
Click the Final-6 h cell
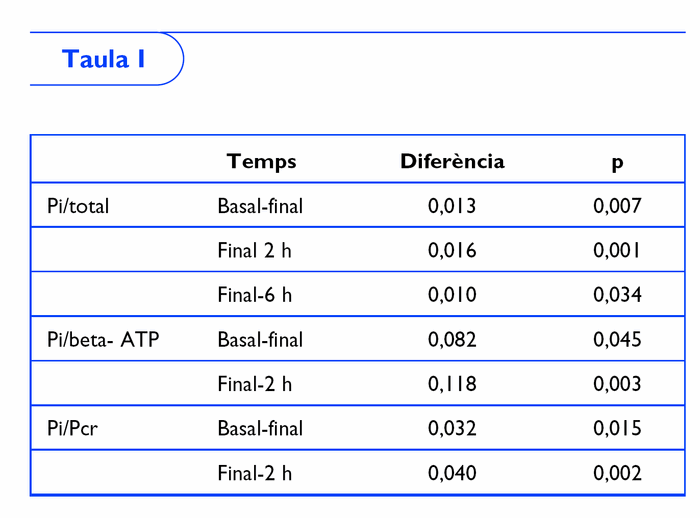coord(254,295)
